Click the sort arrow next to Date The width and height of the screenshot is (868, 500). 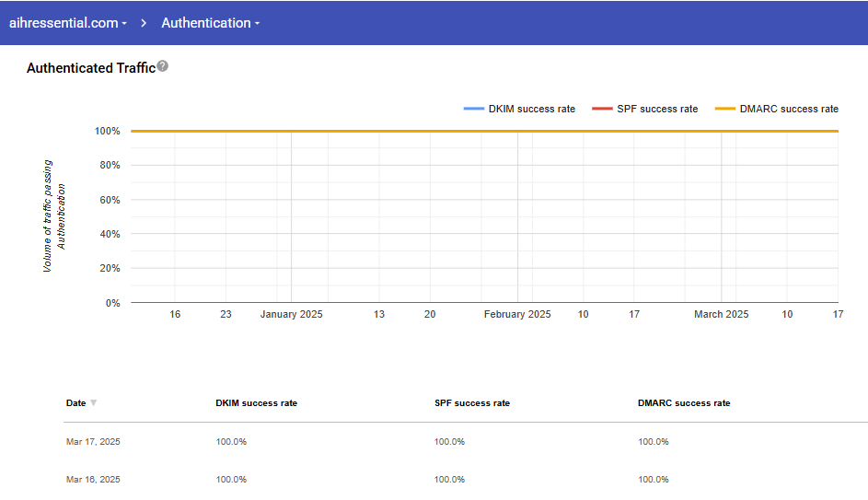[94, 403]
